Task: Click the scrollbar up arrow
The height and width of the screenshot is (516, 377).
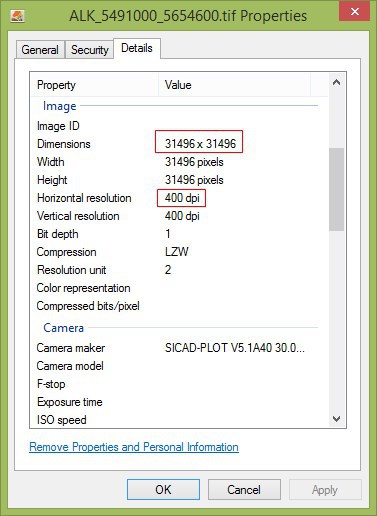Action: 336,82
